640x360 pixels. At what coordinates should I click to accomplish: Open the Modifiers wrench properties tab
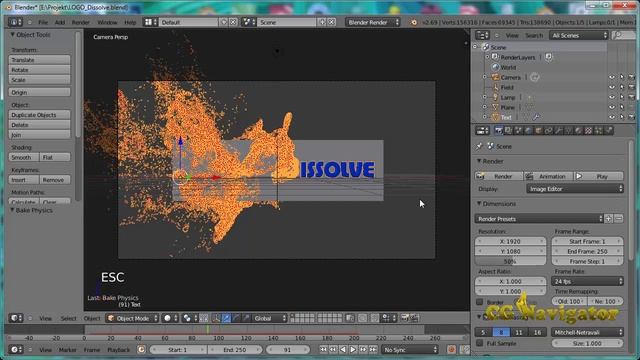[x=558, y=131]
